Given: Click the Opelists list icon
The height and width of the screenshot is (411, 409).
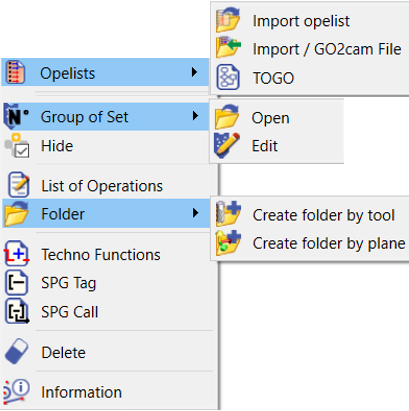Looking at the screenshot, I should tap(16, 72).
